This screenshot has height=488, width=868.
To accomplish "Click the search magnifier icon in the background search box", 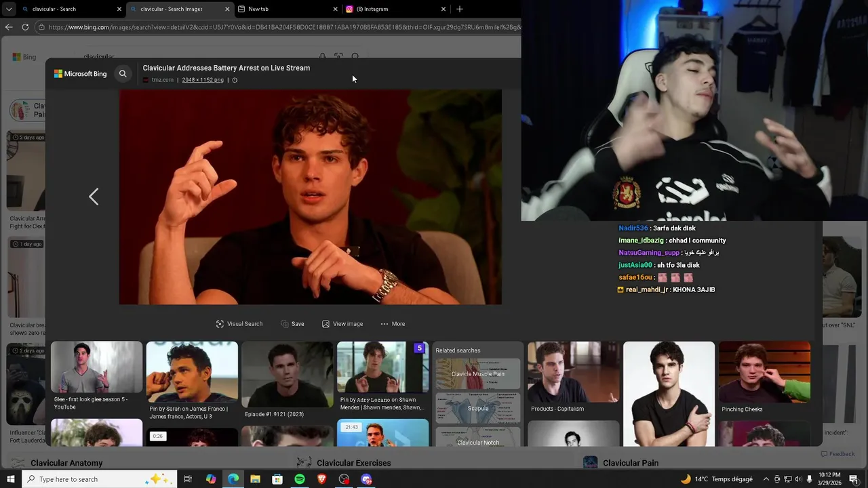I will pos(355,57).
